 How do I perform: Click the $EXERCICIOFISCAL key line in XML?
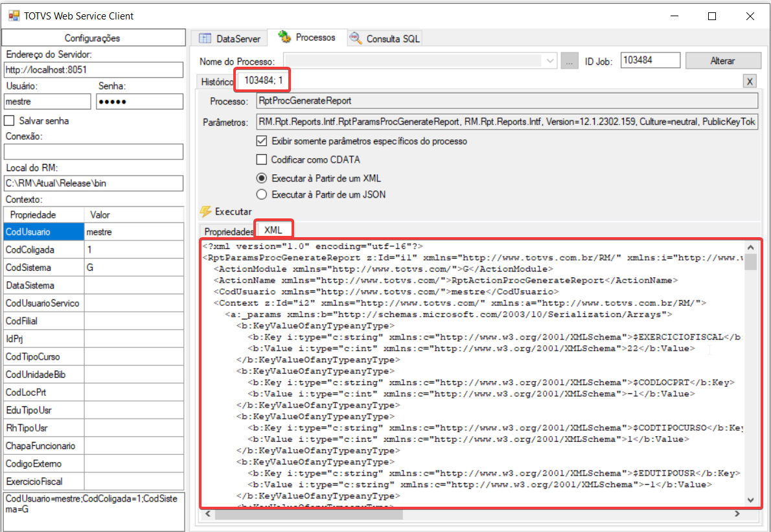(494, 338)
